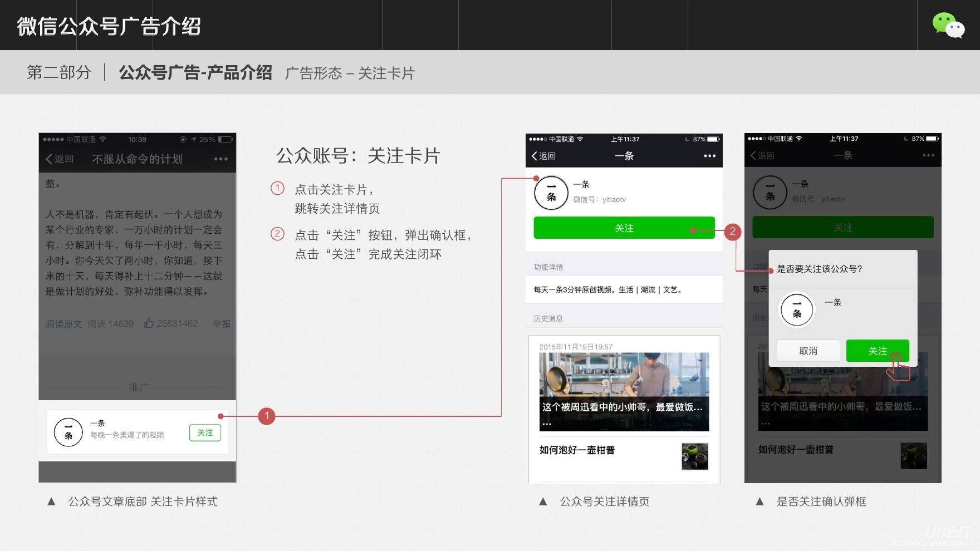Open the ... overflow menu on the article page
Screen dimensions: 980x551
[221, 159]
